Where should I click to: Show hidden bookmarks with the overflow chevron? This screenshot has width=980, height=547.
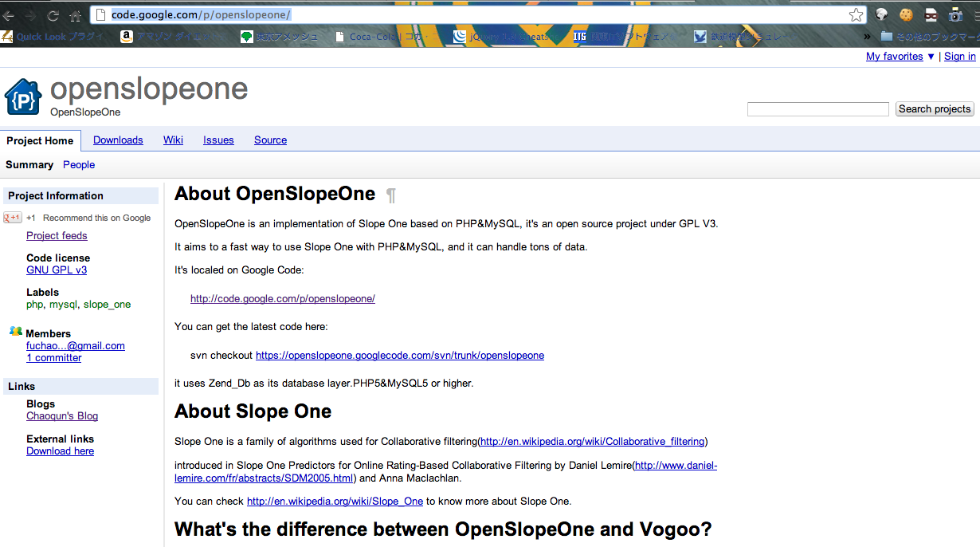click(867, 37)
